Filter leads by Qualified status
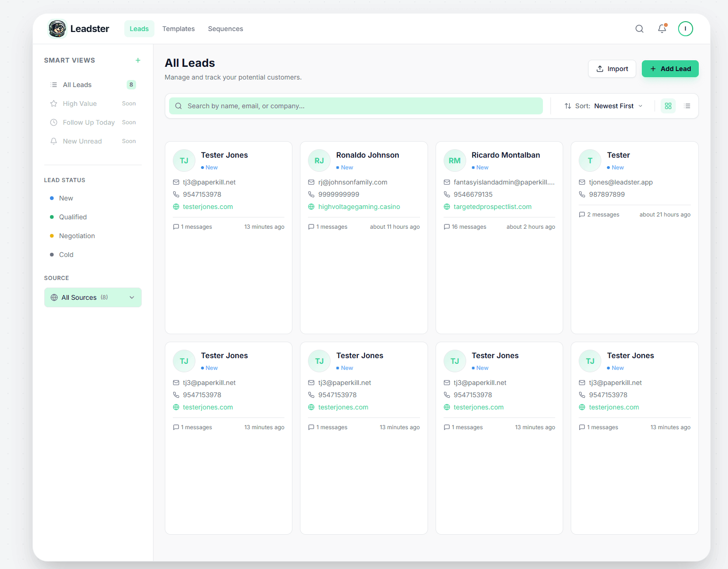The width and height of the screenshot is (728, 569). click(x=73, y=216)
